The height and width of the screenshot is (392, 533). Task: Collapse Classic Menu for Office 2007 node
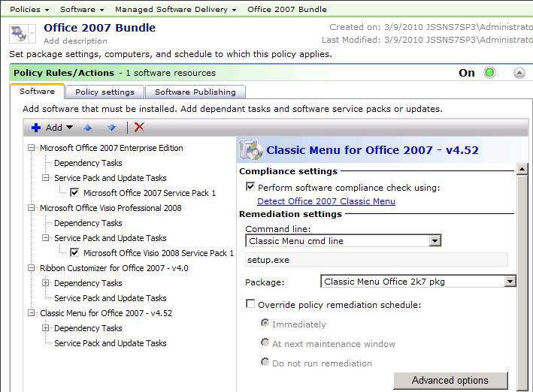(x=32, y=313)
